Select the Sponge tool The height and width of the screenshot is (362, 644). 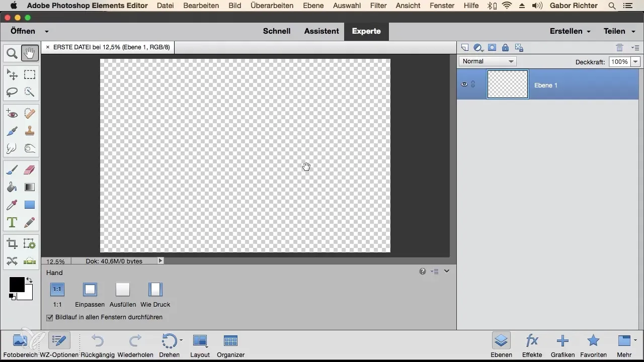(x=30, y=148)
